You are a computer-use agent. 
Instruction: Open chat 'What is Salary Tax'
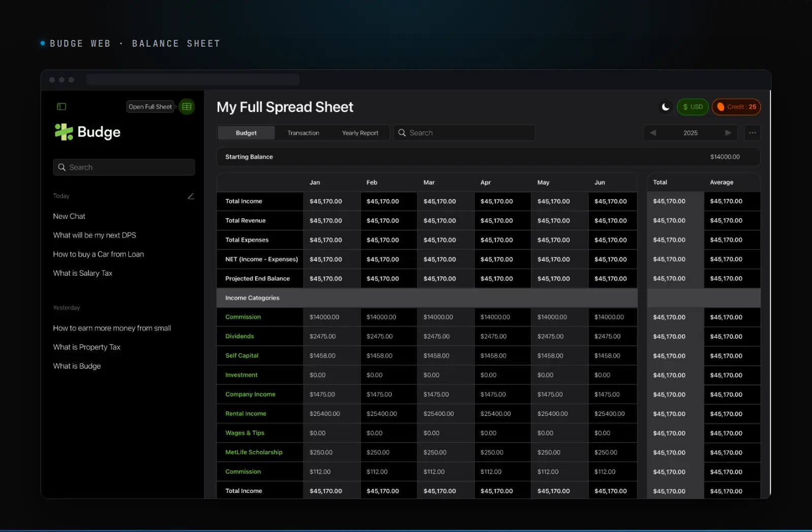point(83,273)
